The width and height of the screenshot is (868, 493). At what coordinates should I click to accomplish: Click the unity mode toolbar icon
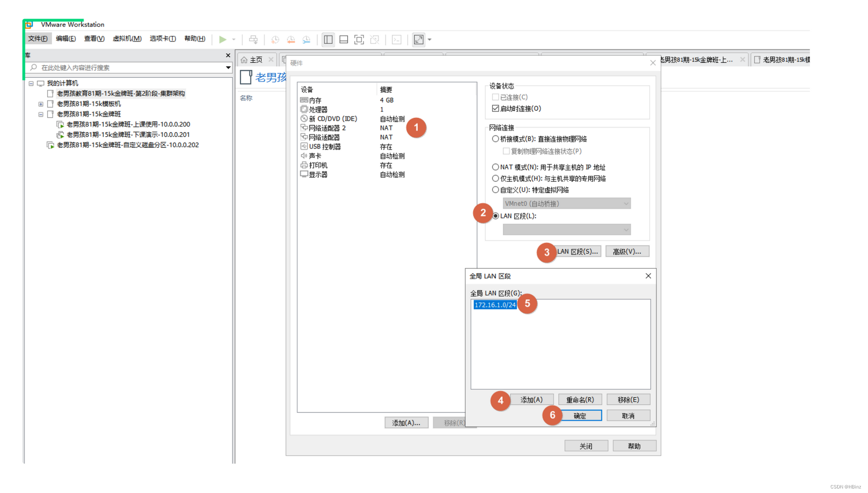[x=375, y=39]
